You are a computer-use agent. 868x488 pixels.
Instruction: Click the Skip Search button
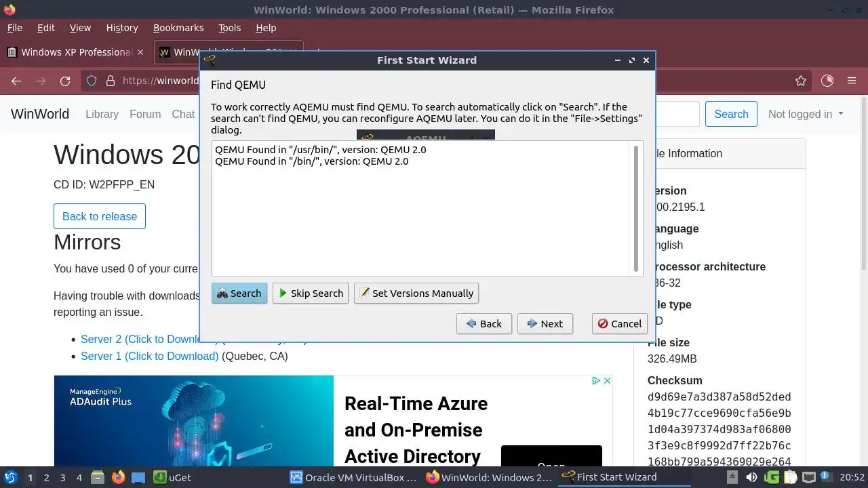pyautogui.click(x=311, y=293)
